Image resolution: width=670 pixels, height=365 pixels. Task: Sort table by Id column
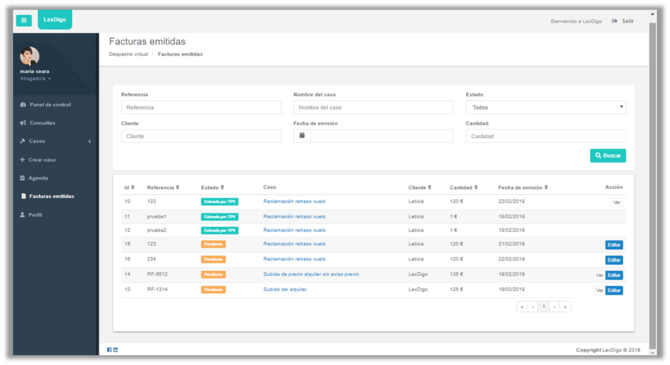coord(129,188)
